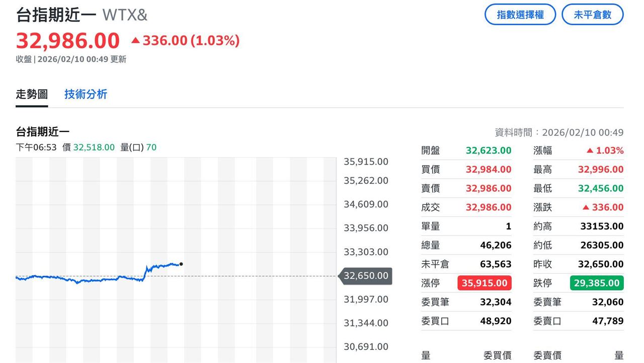Click the main price 32,986.00 heading
This screenshot has height=363, width=644.
(68, 41)
